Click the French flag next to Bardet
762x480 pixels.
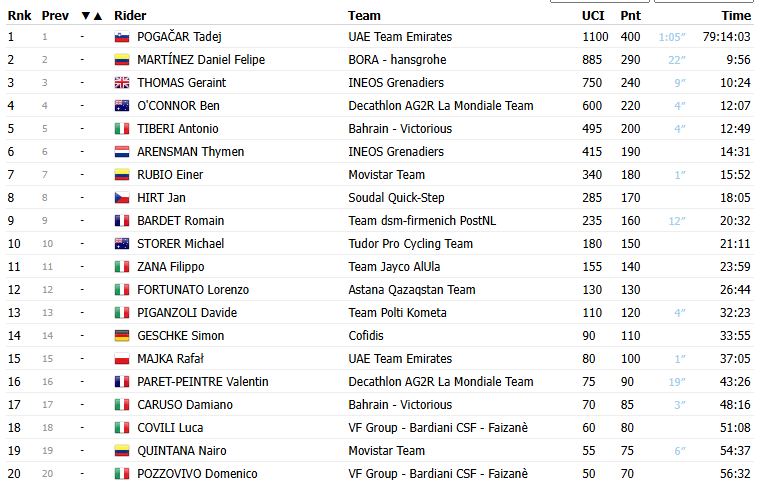point(122,221)
